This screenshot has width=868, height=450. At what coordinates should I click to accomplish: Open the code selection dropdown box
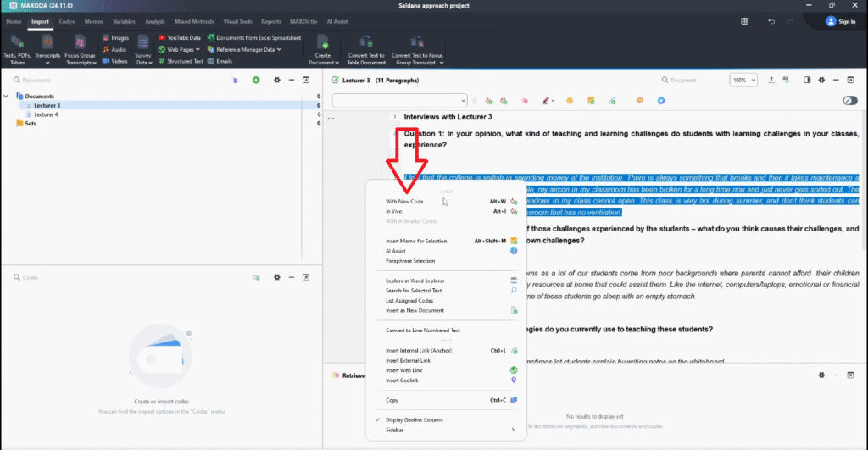[x=399, y=101]
